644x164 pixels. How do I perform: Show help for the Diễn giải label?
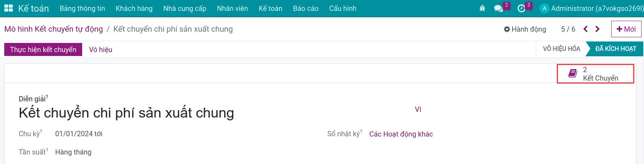click(x=47, y=96)
